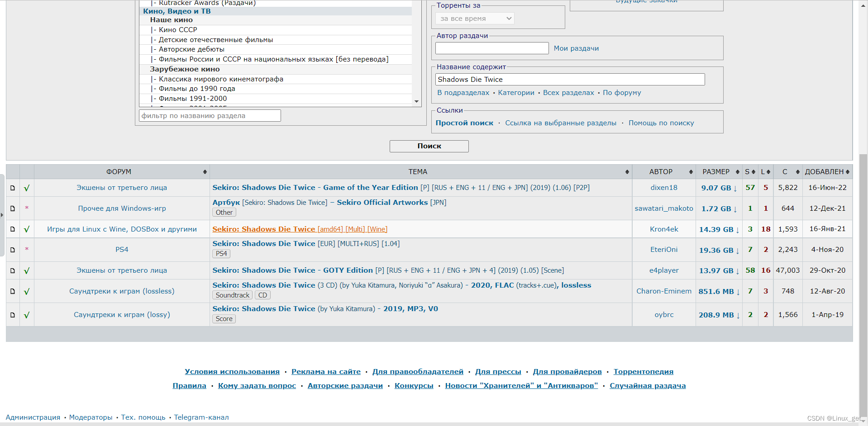This screenshot has height=426, width=868.
Task: Click the 'CD' tag button
Action: (x=262, y=295)
